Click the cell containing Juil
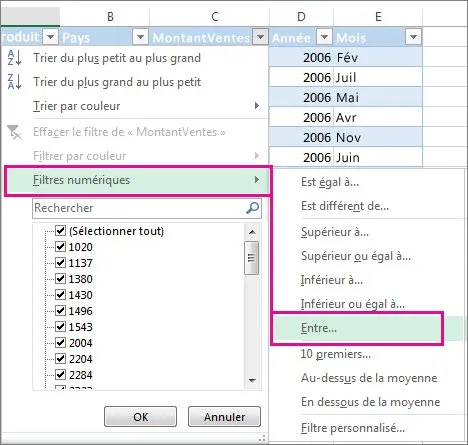The width and height of the screenshot is (468, 445). pos(378,77)
